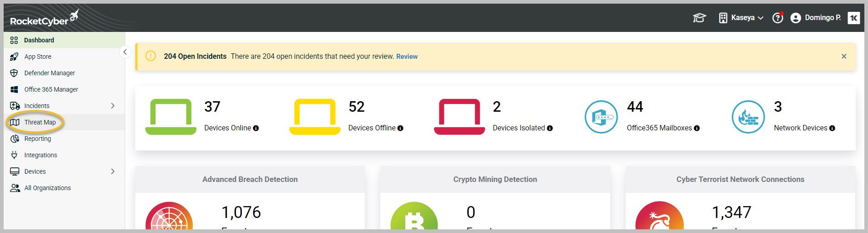
Task: Open the App Store page
Action: coord(38,57)
